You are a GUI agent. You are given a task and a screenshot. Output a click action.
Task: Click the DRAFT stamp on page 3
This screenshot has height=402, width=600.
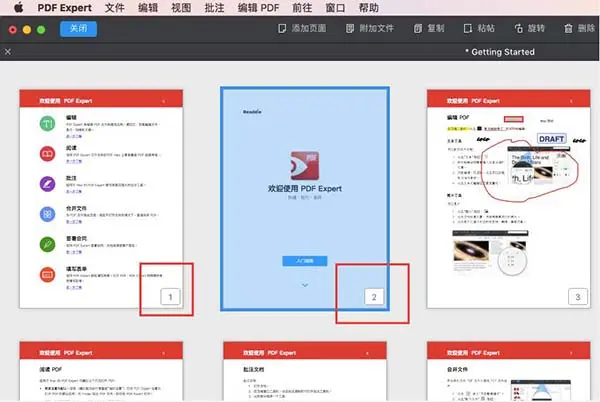point(551,139)
